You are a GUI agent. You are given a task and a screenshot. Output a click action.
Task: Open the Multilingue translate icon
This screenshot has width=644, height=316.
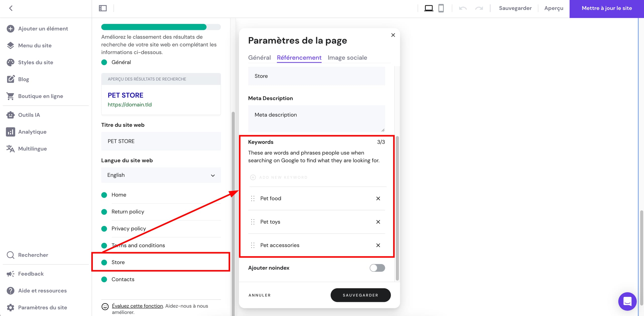click(10, 149)
